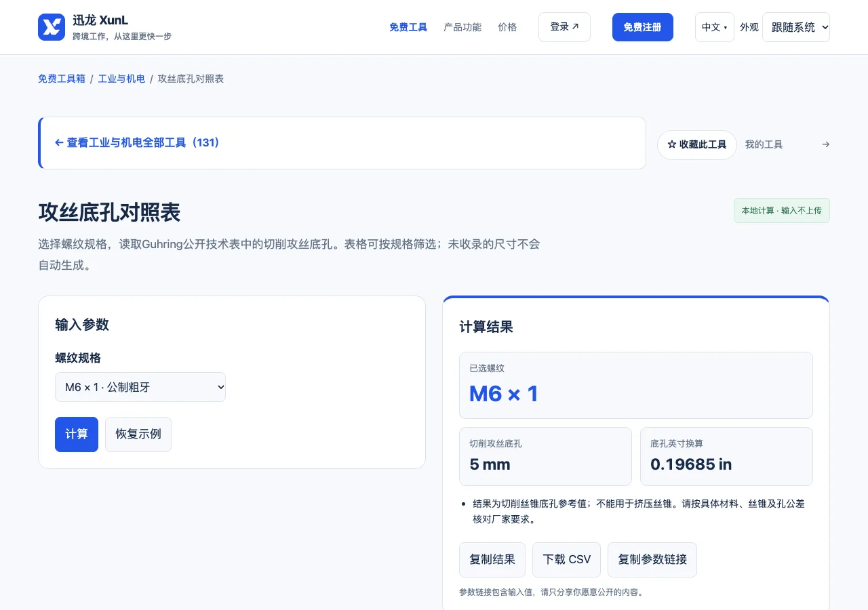This screenshot has width=868, height=610.
Task: Follow the 工业与机电 breadcrumb link
Action: point(121,79)
